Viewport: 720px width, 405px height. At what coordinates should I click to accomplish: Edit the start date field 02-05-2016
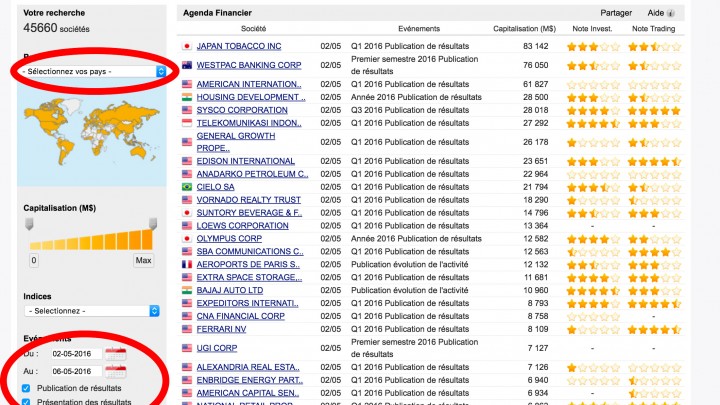(76, 354)
